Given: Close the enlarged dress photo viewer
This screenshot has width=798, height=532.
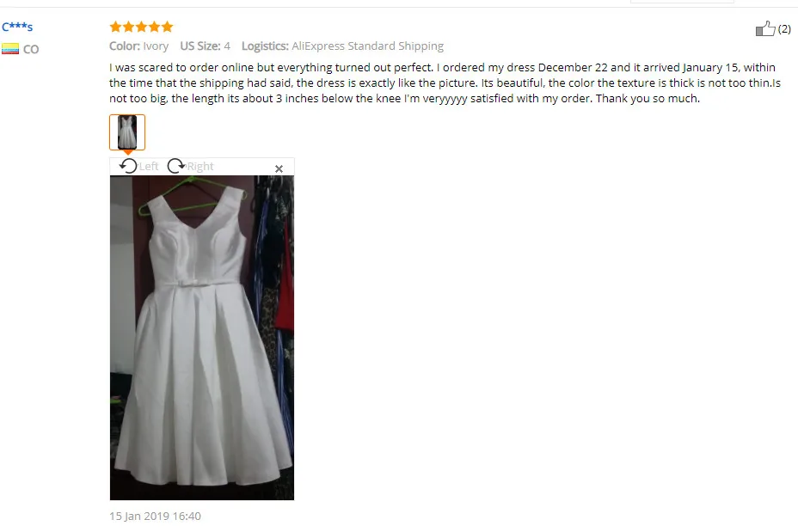Looking at the screenshot, I should pos(279,168).
